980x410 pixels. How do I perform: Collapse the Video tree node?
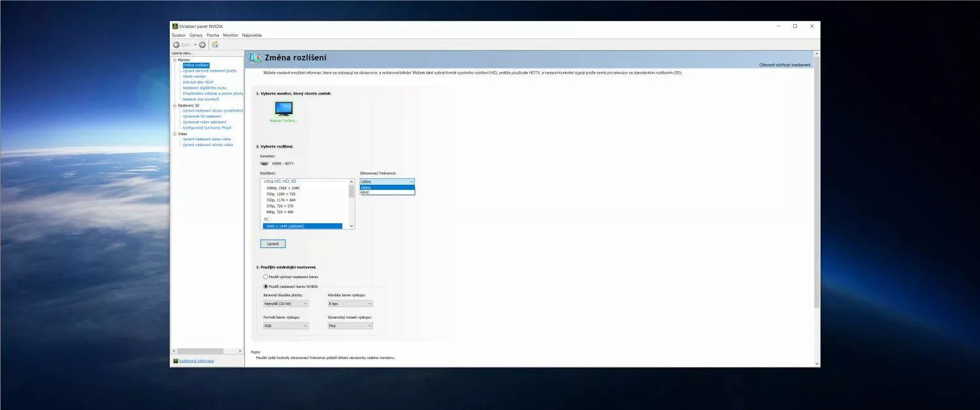tap(174, 134)
